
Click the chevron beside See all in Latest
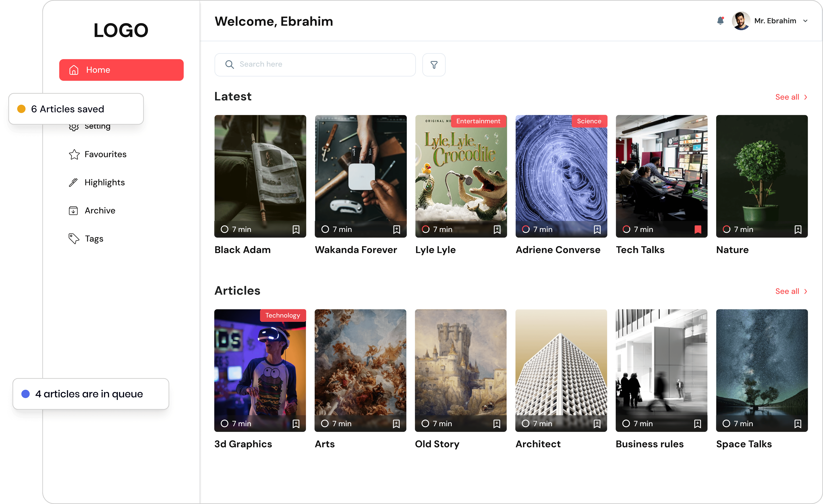pyautogui.click(x=806, y=97)
